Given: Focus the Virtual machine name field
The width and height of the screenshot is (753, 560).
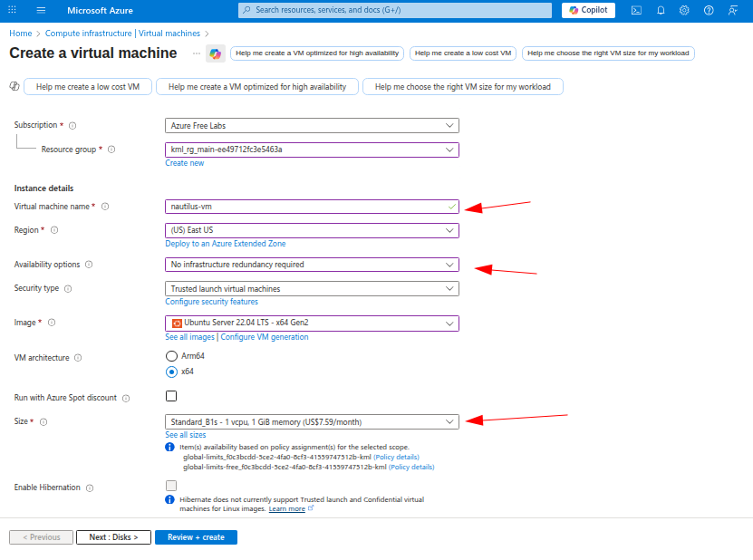Looking at the screenshot, I should tap(312, 207).
